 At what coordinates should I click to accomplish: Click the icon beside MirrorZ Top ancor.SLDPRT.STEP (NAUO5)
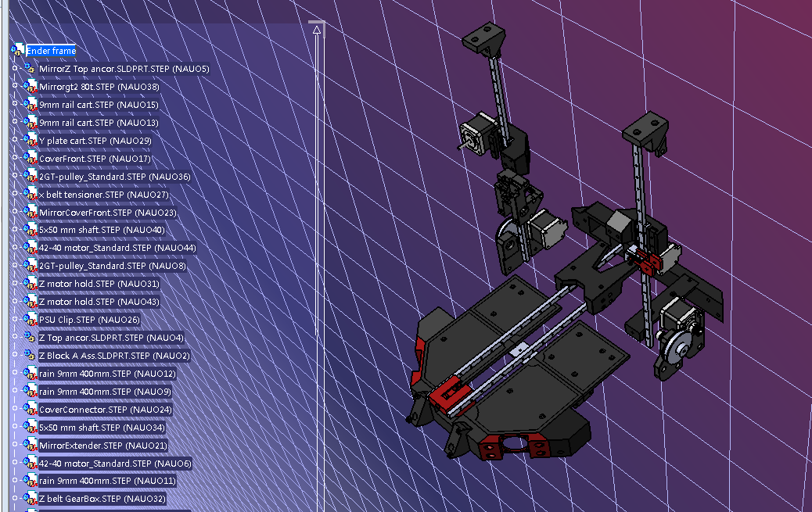pyautogui.click(x=30, y=68)
